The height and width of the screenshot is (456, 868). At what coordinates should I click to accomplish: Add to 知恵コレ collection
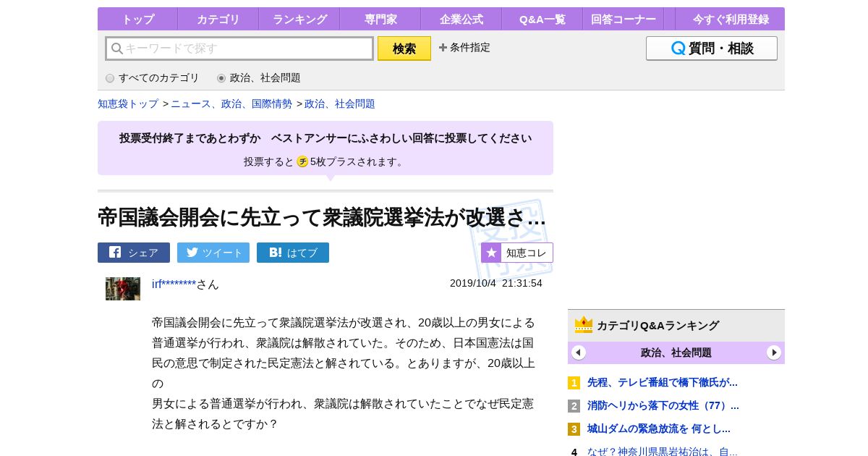click(x=517, y=253)
